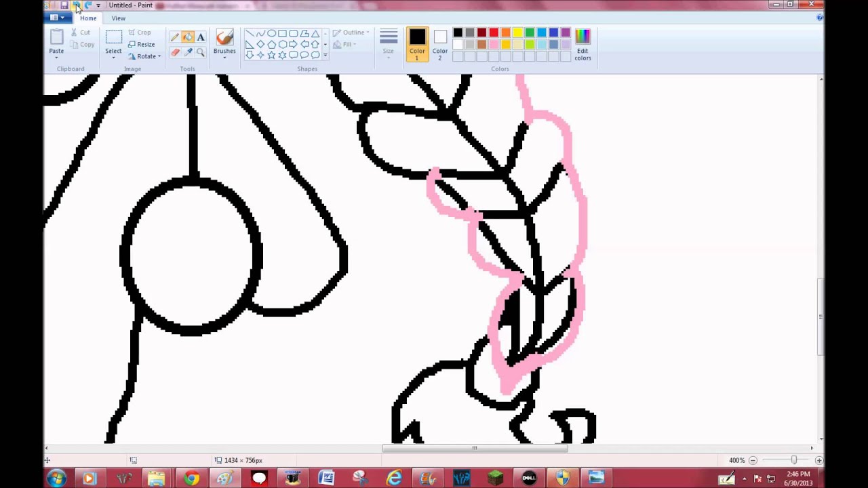
Task: Select the Eraser tool
Action: tap(175, 52)
